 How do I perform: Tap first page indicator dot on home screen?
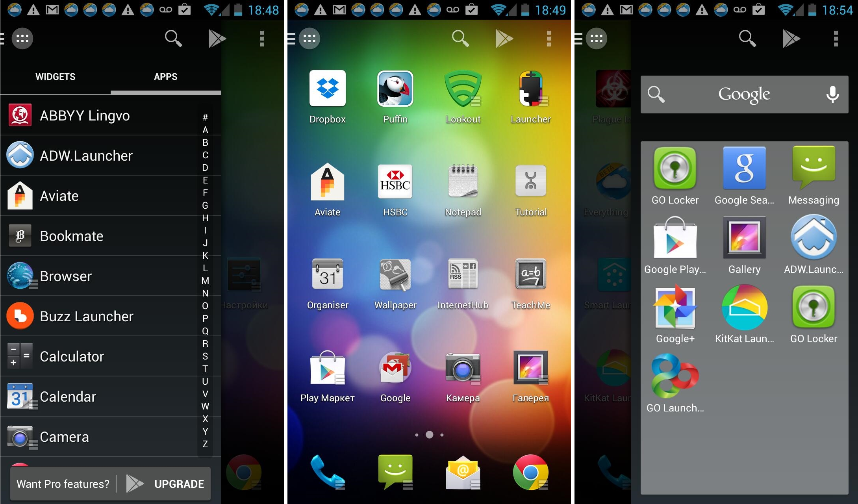417,435
